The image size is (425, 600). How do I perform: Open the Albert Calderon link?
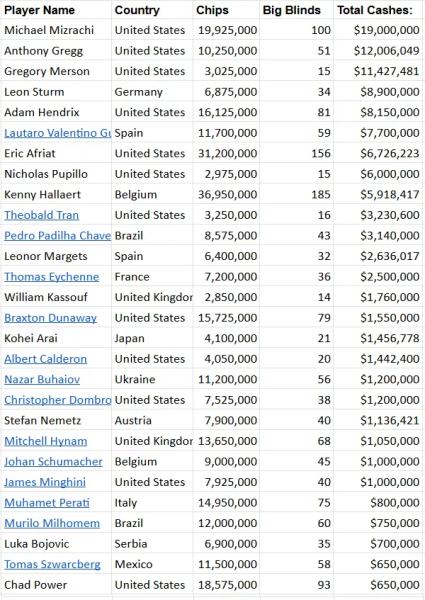46,359
